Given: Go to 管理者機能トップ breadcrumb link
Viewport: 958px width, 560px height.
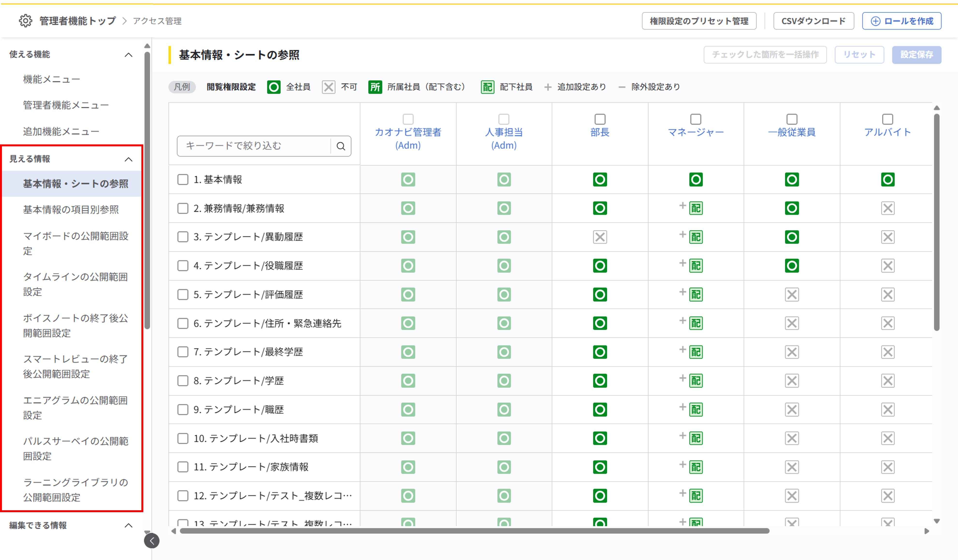Looking at the screenshot, I should [78, 21].
